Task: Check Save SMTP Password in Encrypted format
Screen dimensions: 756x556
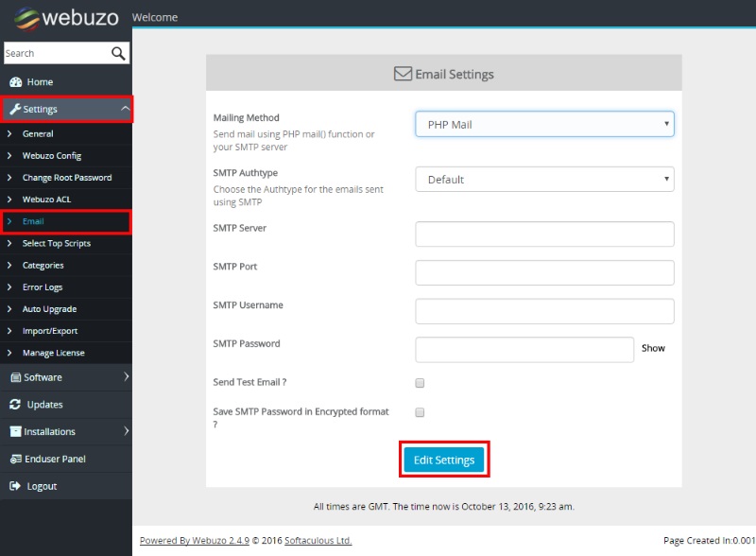Action: 418,411
